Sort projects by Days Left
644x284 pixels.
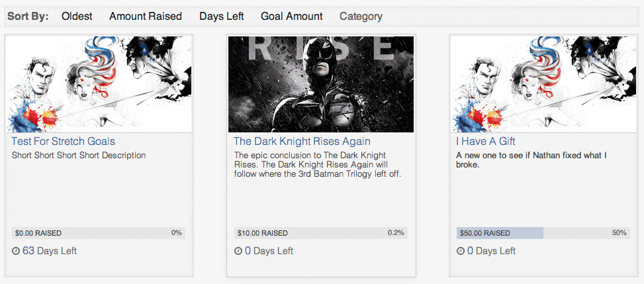click(x=221, y=17)
